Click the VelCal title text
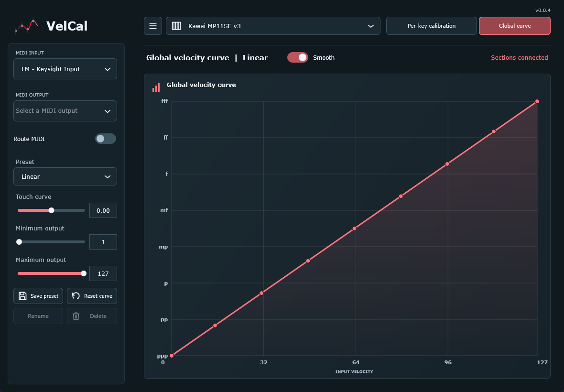564x392 pixels. pos(67,26)
